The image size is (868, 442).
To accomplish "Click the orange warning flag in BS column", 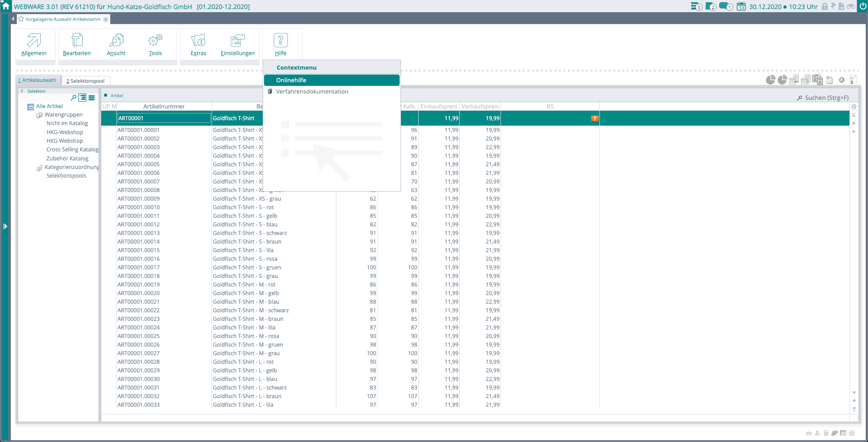I will click(594, 118).
